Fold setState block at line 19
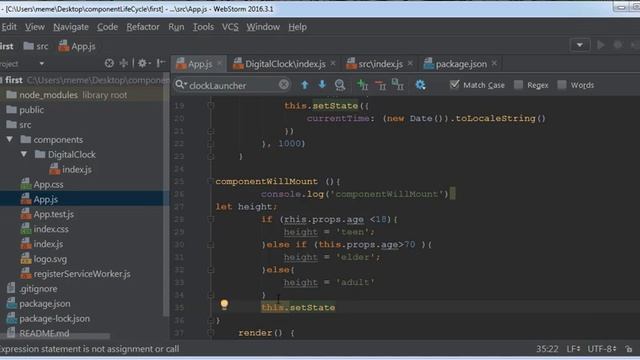Screen dimensions: 640x360 click(x=211, y=106)
